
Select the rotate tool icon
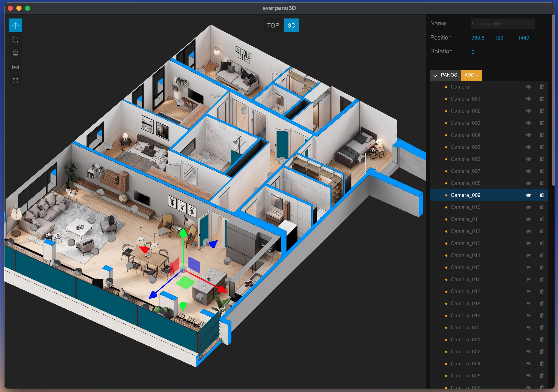15,39
